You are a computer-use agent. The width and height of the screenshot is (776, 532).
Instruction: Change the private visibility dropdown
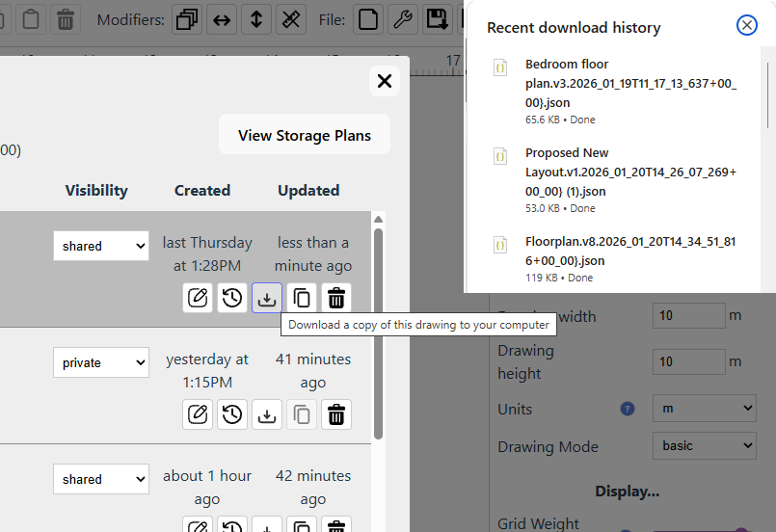point(101,362)
